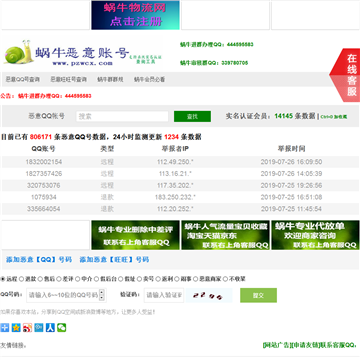Open 恶意旺旺号查询 nav item
Image resolution: width=360 pixels, height=360 pixels.
[68, 80]
